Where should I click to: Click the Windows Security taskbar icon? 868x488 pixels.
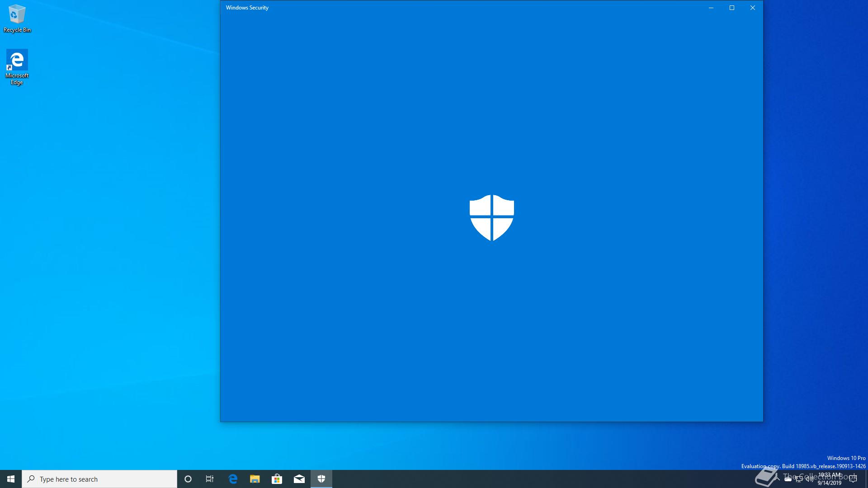pos(321,479)
